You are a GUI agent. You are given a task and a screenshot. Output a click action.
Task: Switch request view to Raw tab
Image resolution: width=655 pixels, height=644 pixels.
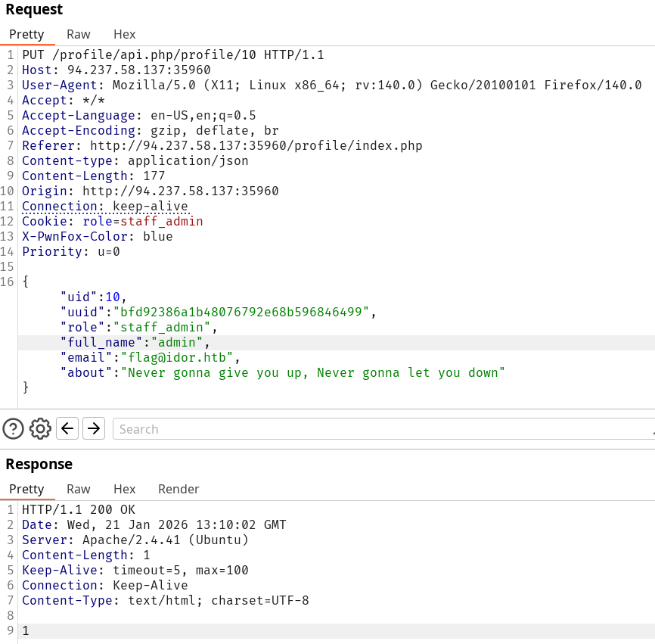tap(79, 34)
